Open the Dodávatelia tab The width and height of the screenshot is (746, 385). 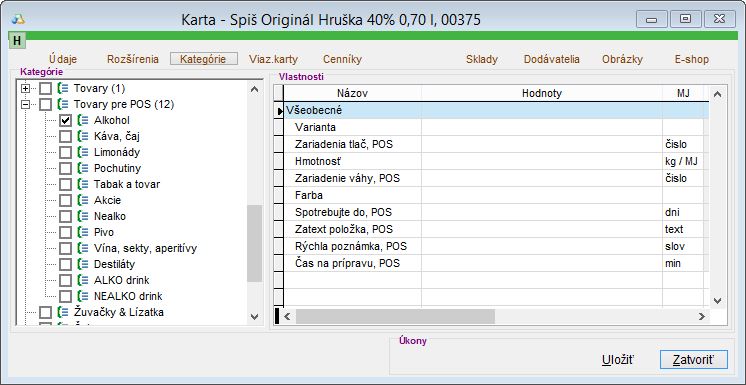click(x=551, y=59)
